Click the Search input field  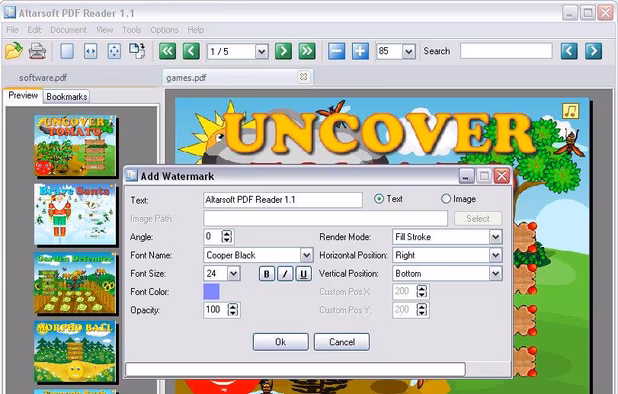[x=506, y=51]
